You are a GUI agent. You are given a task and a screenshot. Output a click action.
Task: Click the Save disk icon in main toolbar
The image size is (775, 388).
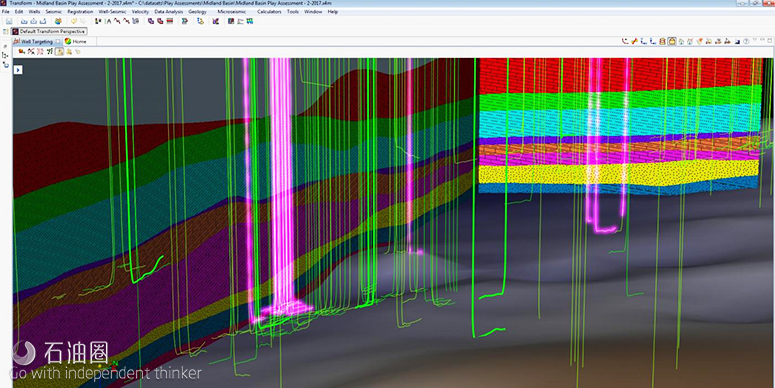[9, 21]
